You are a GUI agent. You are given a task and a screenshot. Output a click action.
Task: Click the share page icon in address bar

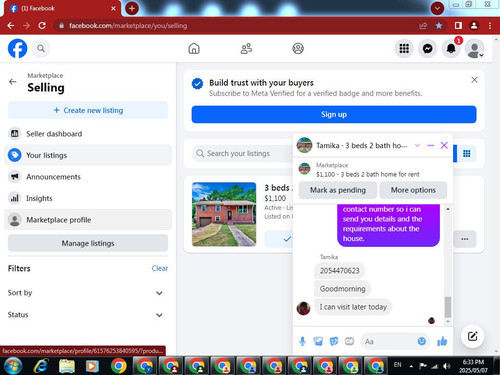(x=423, y=26)
